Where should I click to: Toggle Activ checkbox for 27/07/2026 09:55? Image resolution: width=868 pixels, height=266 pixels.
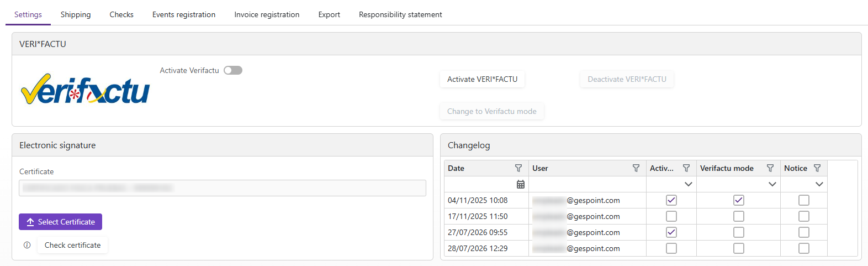671,232
